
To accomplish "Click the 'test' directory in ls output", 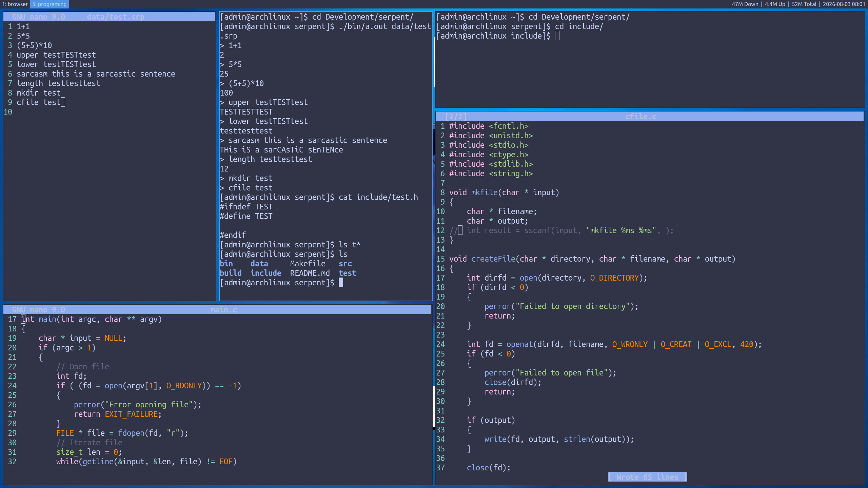I will [348, 273].
